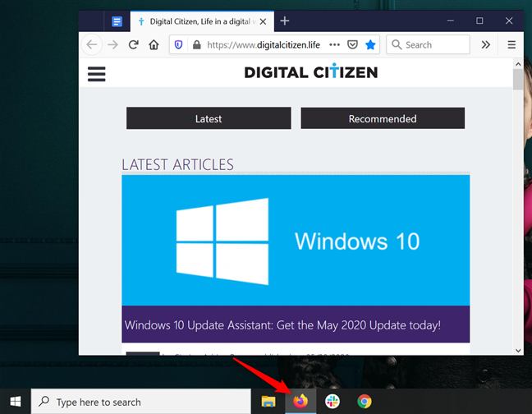Click the taskbar search box
The image size is (532, 414).
click(x=141, y=402)
